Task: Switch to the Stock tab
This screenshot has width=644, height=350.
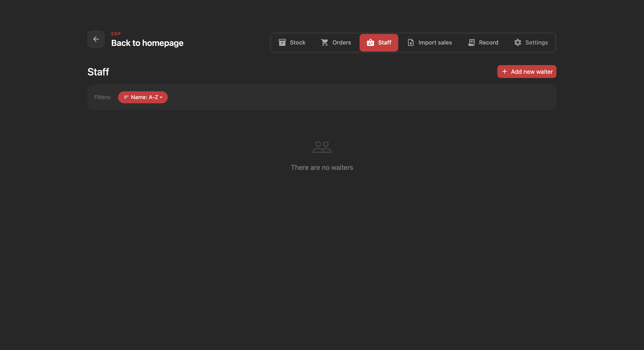Action: [292, 42]
